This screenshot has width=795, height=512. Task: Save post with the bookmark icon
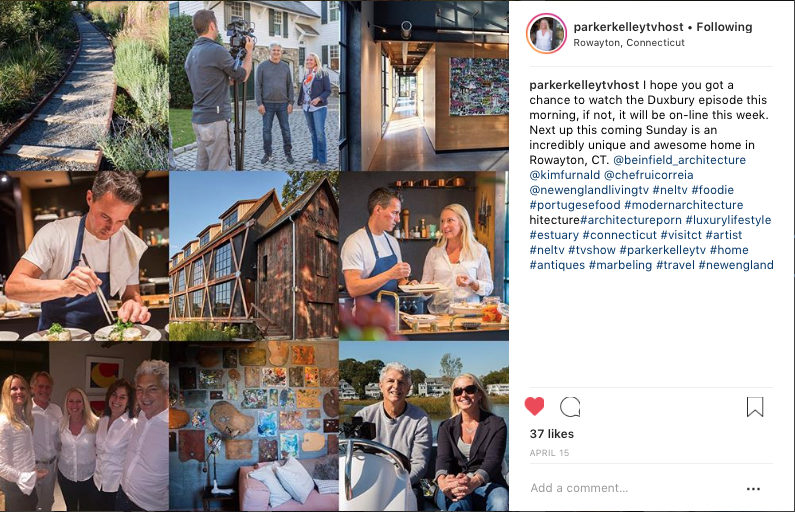pyautogui.click(x=755, y=407)
